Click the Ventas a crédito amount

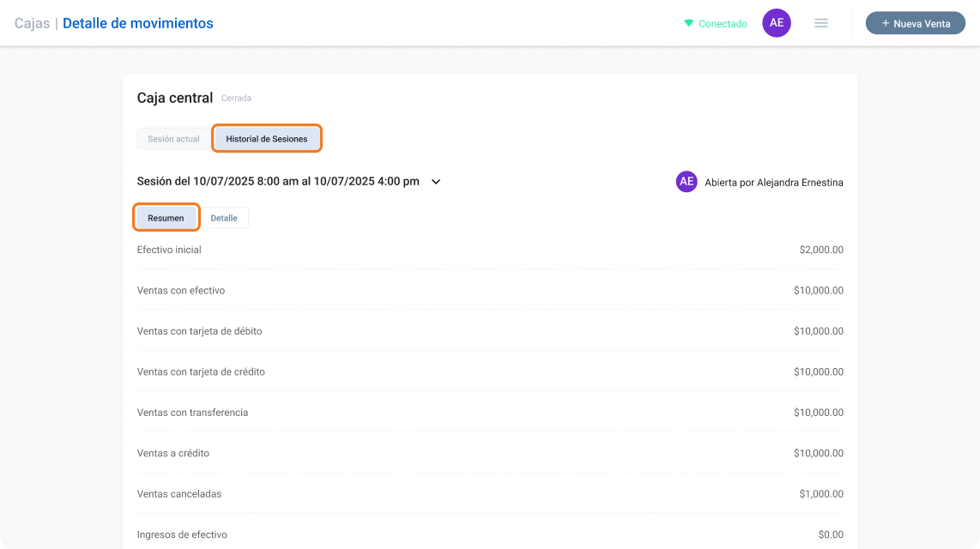point(818,453)
